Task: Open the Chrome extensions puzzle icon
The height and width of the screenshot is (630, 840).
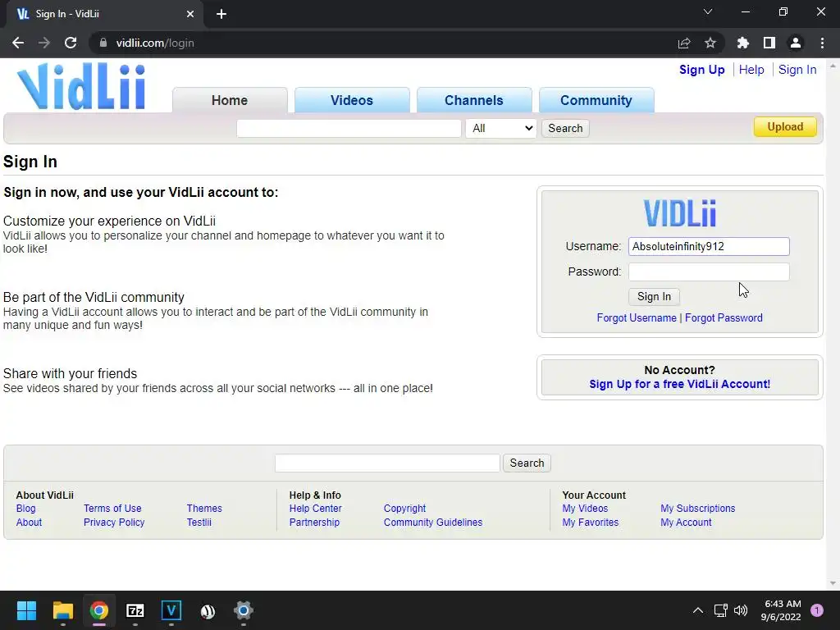Action: tap(743, 43)
